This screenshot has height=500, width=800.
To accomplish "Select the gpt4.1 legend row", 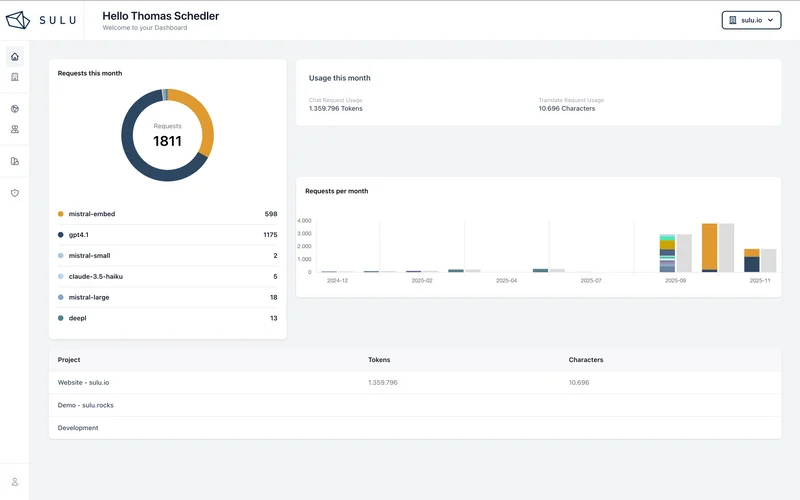I will coord(167,235).
